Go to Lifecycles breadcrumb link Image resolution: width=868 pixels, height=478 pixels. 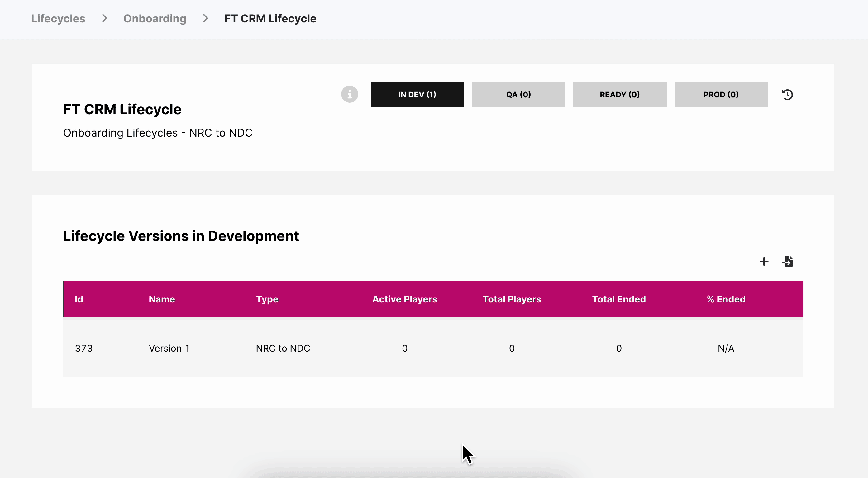58,18
